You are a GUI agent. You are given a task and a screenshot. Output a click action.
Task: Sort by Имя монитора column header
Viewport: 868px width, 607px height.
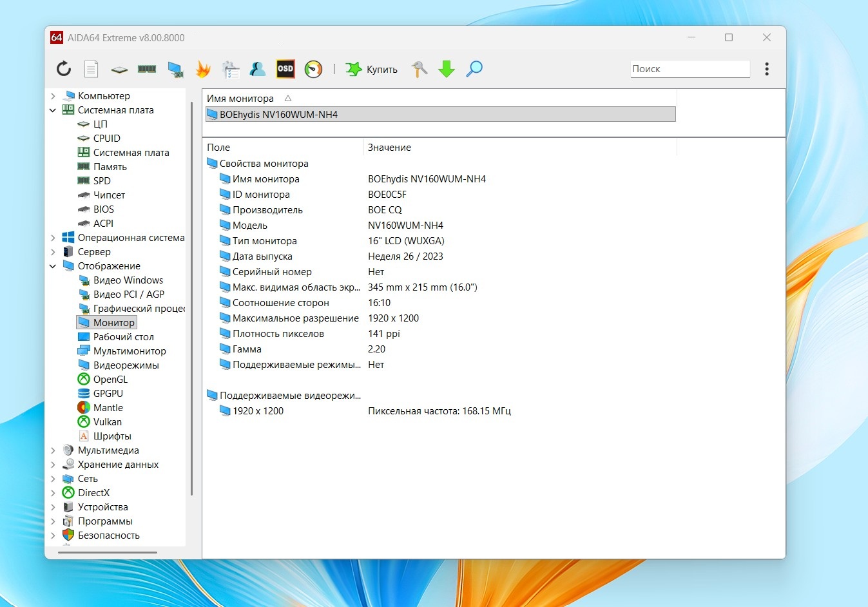[240, 99]
